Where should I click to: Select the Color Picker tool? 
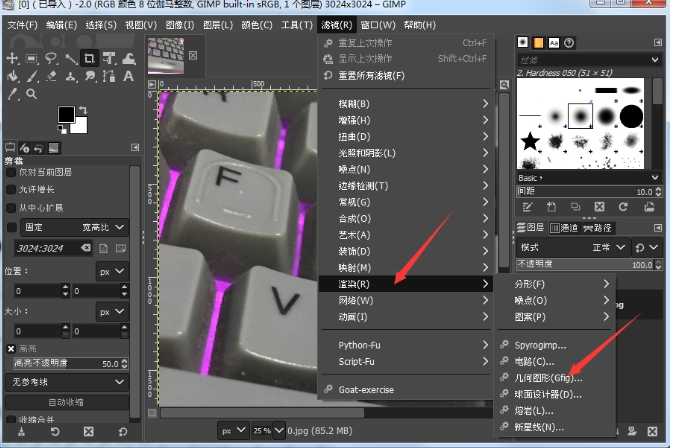[x=13, y=94]
